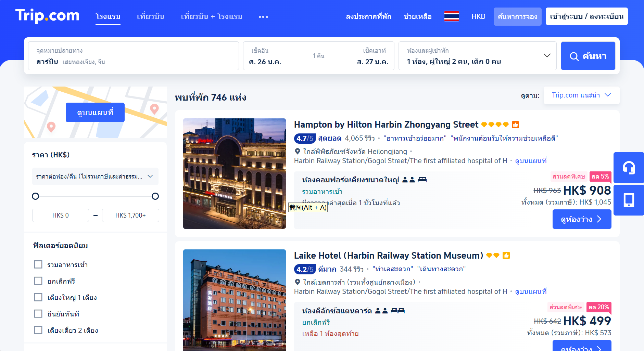Click the right handle of price slider
Image resolution: width=644 pixels, height=351 pixels.
click(x=155, y=196)
